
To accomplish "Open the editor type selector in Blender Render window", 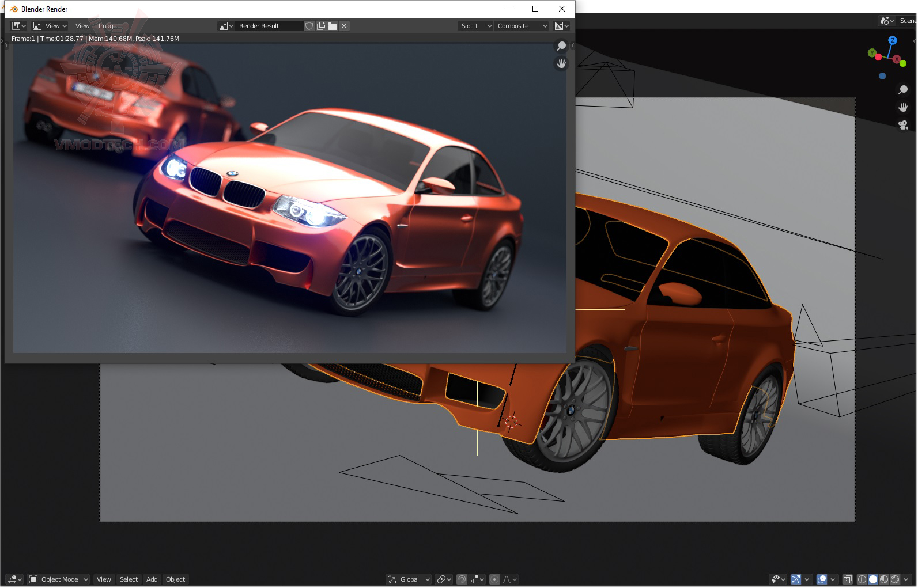I will point(18,26).
